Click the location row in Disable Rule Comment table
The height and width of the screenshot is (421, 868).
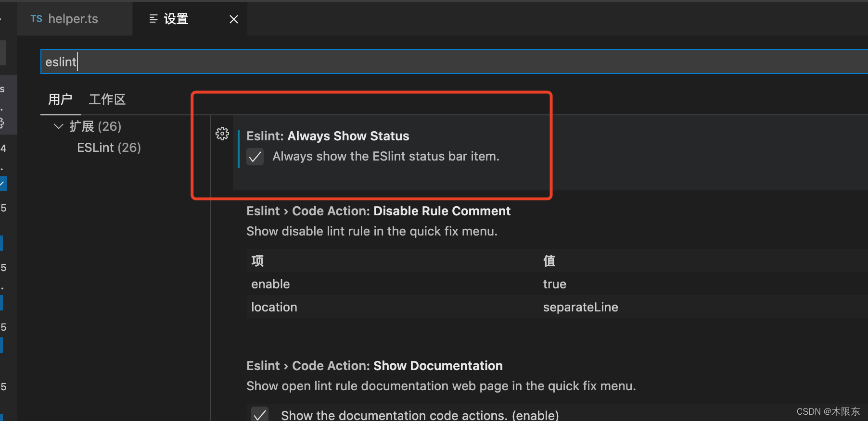pos(557,307)
